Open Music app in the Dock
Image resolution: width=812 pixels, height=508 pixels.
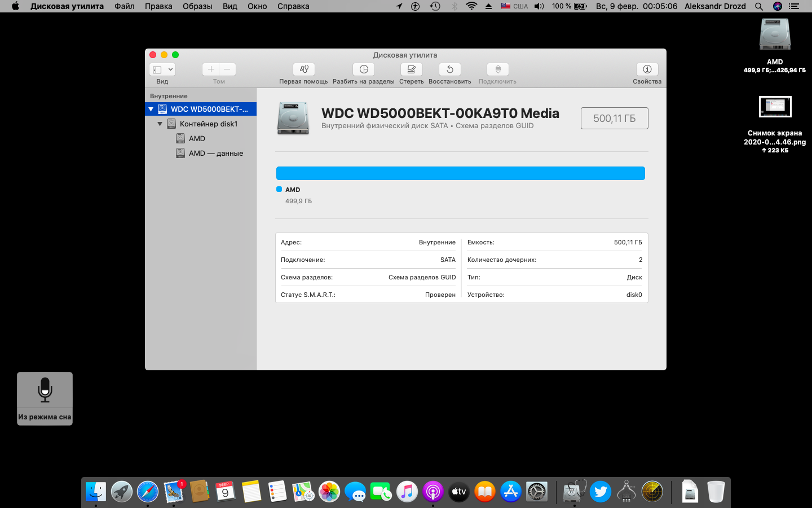(x=407, y=492)
